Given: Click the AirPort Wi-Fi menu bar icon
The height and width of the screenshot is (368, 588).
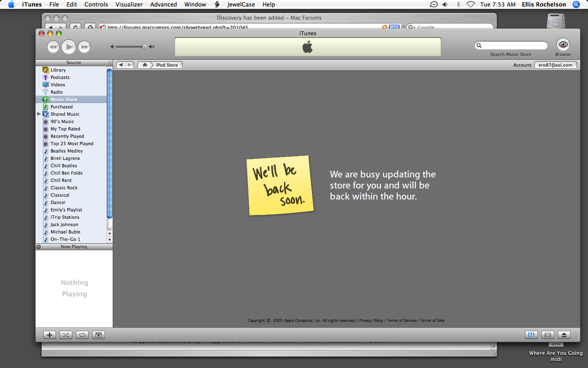Looking at the screenshot, I should 471,4.
